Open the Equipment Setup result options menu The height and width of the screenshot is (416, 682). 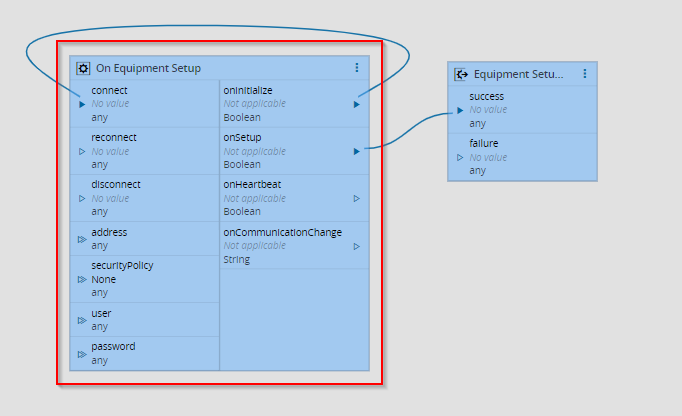point(585,74)
